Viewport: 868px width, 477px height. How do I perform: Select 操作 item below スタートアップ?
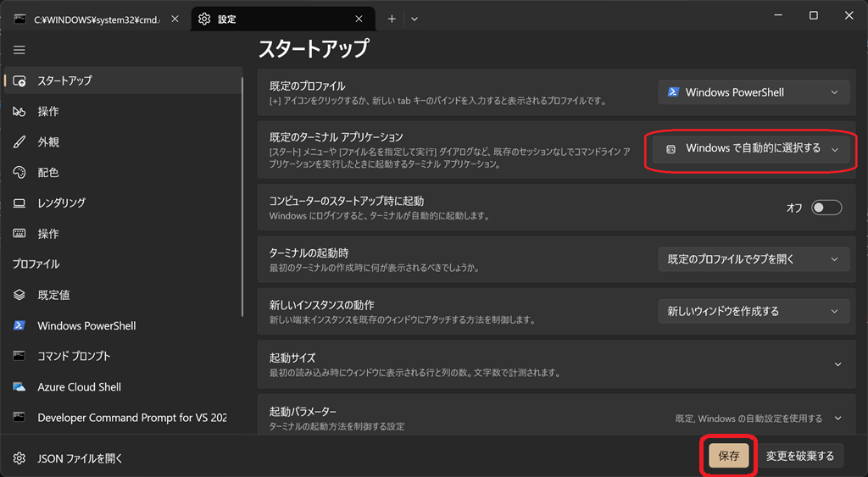pyautogui.click(x=123, y=111)
